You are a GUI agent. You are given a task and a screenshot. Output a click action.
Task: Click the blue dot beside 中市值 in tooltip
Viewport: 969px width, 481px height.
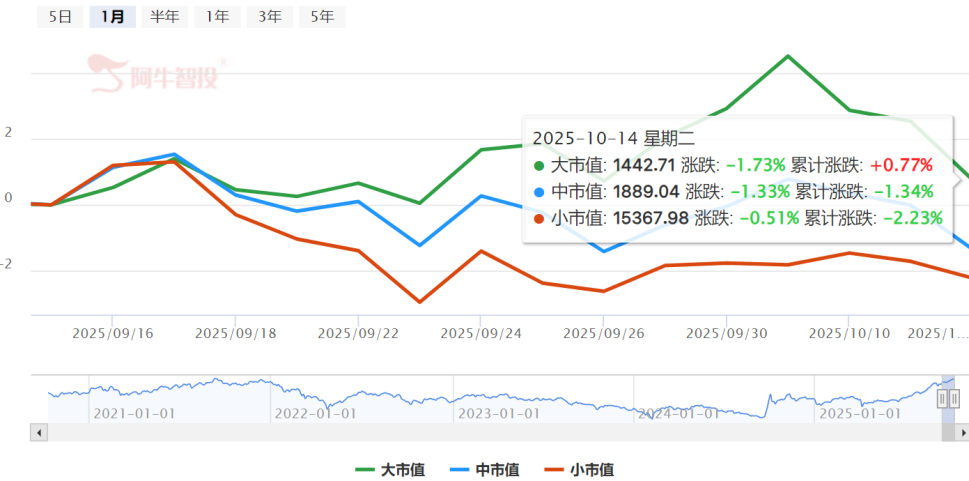click(540, 192)
